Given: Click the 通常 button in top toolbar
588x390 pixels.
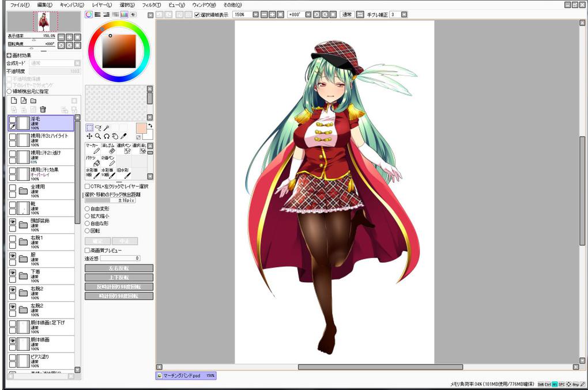Looking at the screenshot, I should [x=347, y=14].
